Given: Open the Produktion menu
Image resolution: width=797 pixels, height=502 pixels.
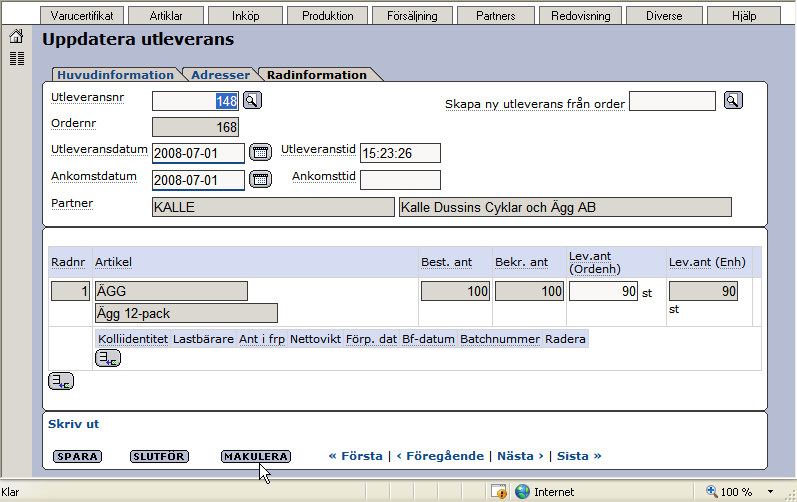Looking at the screenshot, I should [x=328, y=16].
